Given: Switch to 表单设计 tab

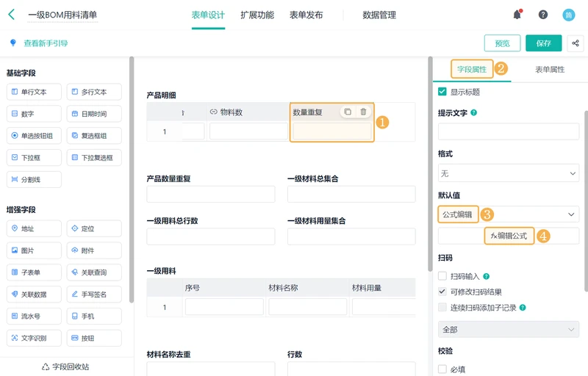Looking at the screenshot, I should [x=208, y=15].
